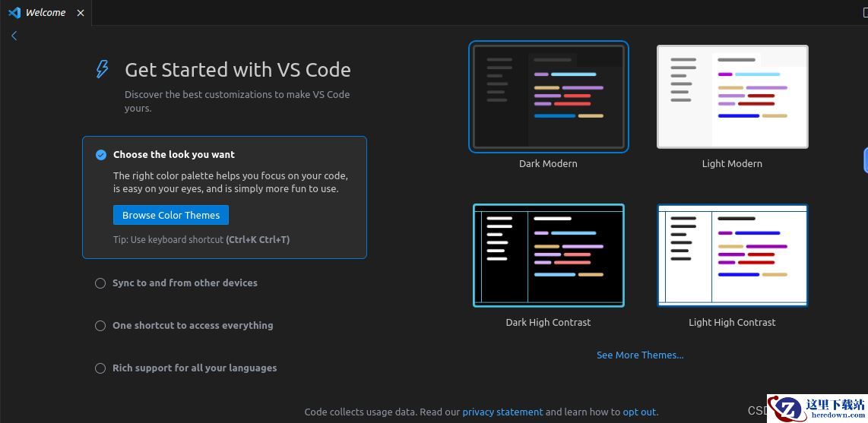Click the VS Code logo icon in Welcome tab
Image resolution: width=868 pixels, height=423 pixels.
point(14,12)
